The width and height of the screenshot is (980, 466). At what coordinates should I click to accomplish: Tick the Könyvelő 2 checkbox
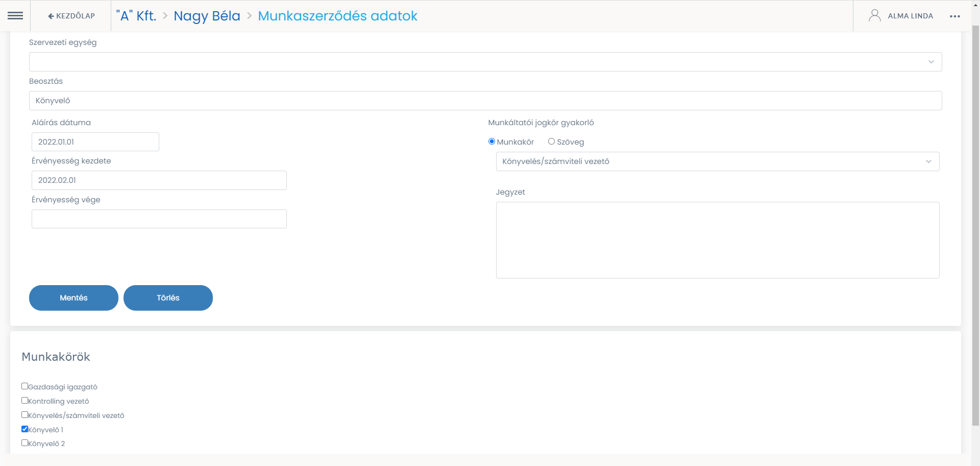tap(24, 443)
